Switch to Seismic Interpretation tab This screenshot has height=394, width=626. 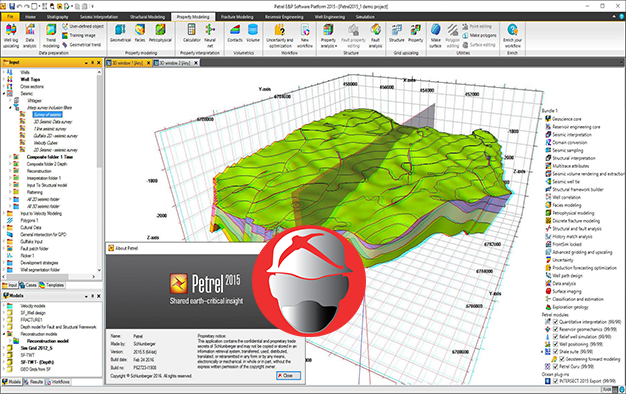click(x=99, y=17)
